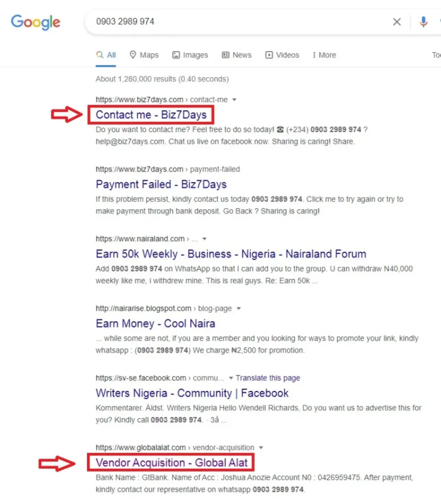Switch to the Images tab

click(x=190, y=55)
